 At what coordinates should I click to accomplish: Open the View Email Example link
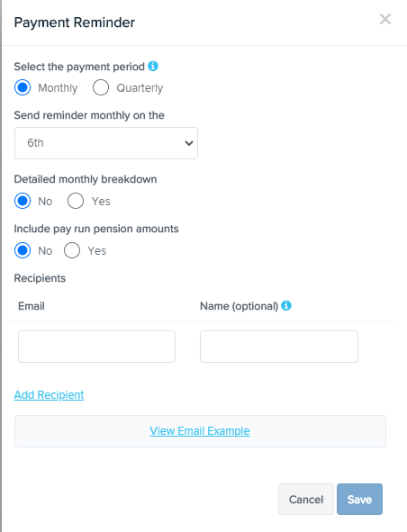click(x=200, y=431)
